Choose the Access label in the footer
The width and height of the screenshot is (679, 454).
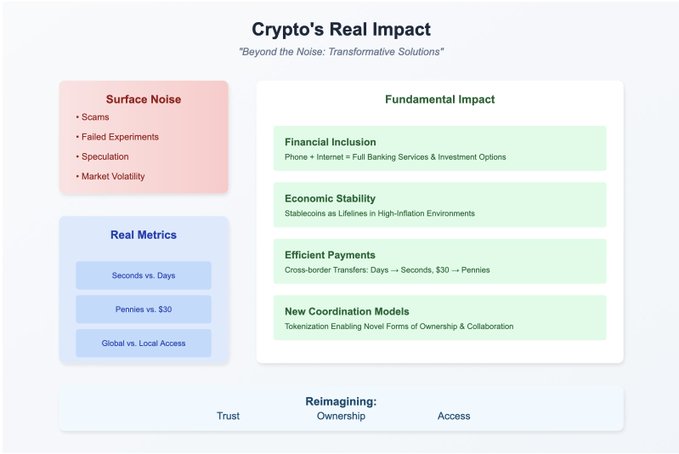pyautogui.click(x=454, y=416)
